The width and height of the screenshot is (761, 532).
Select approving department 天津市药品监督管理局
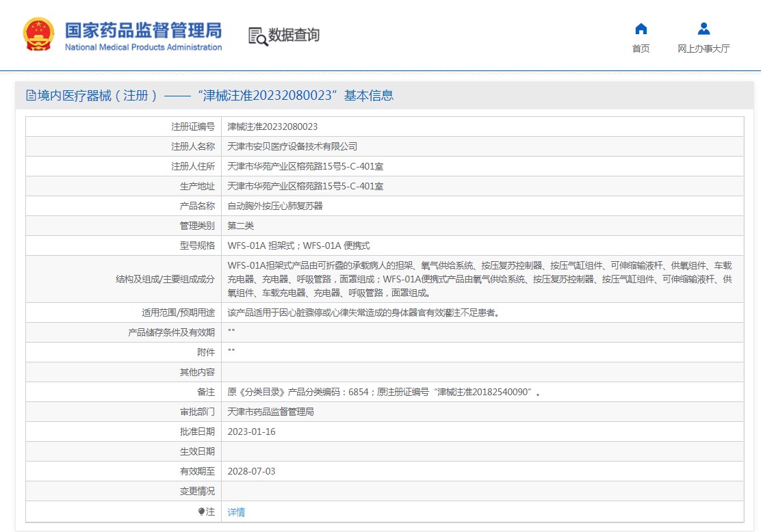[271, 412]
